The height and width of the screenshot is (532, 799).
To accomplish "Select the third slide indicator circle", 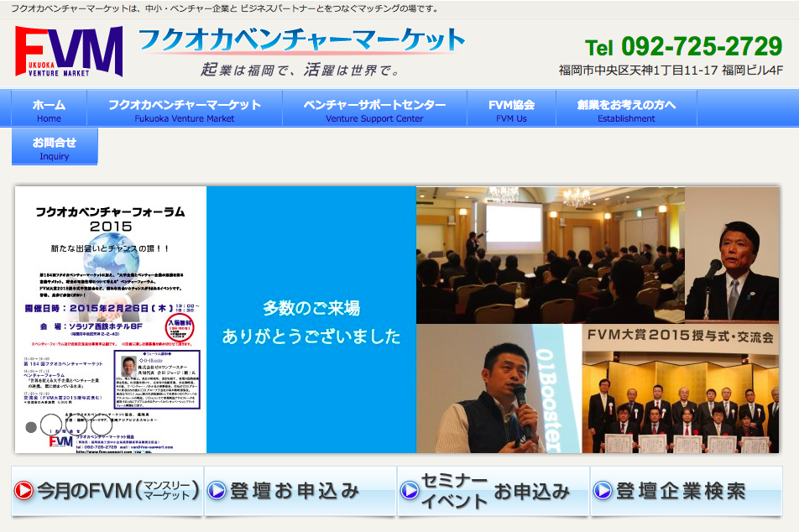I will pos(76,425).
